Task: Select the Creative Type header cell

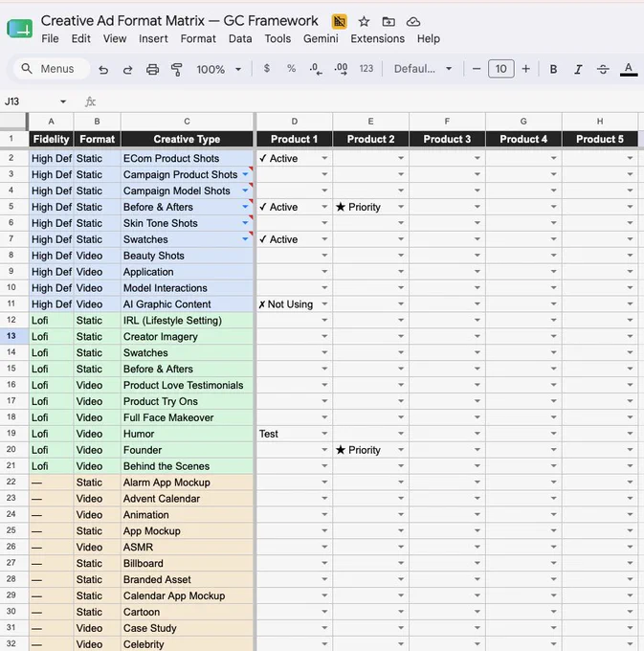Action: click(x=187, y=139)
